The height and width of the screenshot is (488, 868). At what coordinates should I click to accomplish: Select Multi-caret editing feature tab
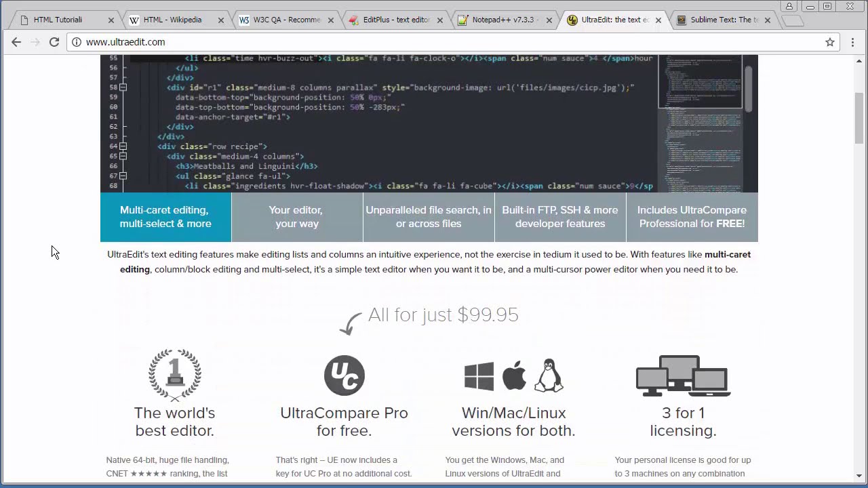[x=165, y=217]
